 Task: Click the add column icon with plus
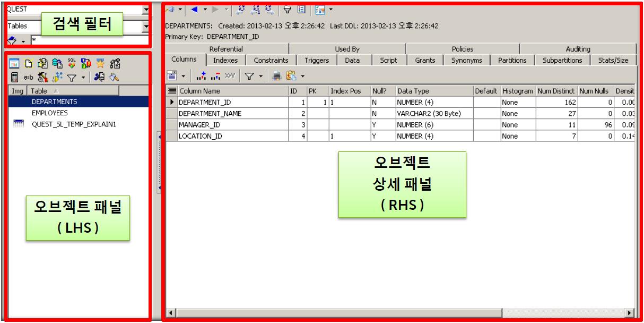pos(201,76)
